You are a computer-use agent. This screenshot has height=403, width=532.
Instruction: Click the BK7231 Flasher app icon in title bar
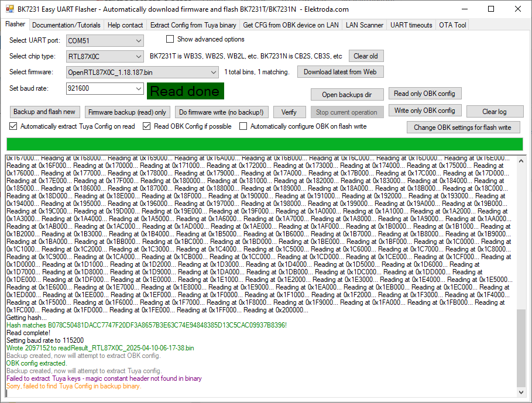pyautogui.click(x=10, y=9)
